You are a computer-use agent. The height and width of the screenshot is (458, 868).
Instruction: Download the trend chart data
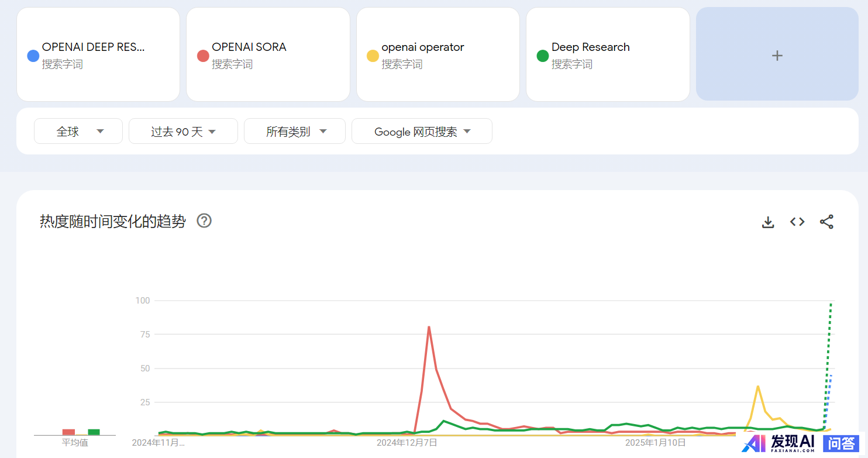point(768,222)
